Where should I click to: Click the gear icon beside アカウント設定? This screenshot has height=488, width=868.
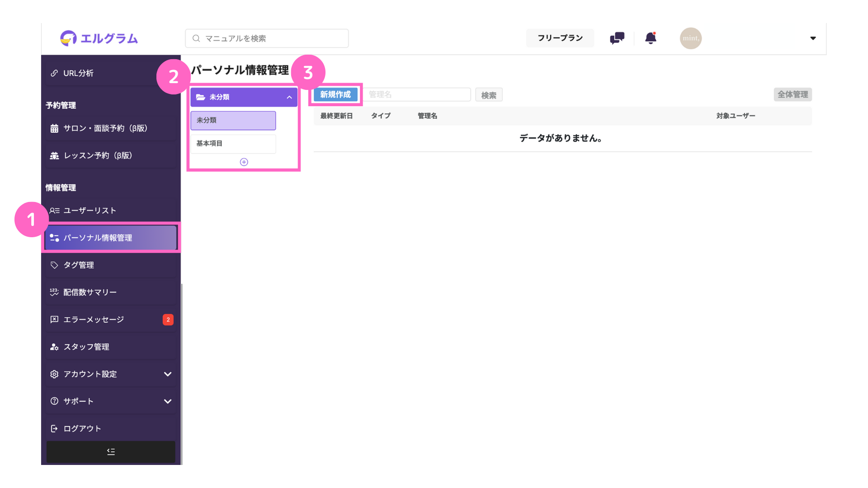click(54, 374)
